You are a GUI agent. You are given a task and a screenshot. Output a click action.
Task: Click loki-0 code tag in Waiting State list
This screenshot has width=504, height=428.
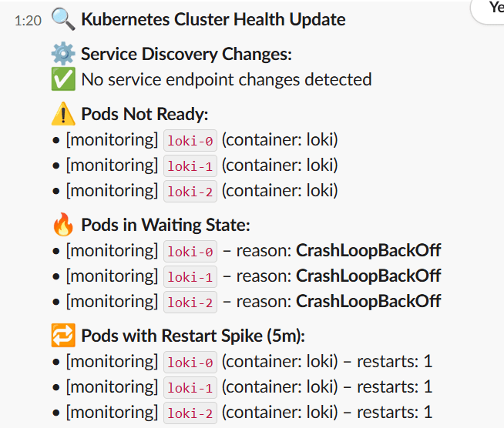click(x=190, y=252)
